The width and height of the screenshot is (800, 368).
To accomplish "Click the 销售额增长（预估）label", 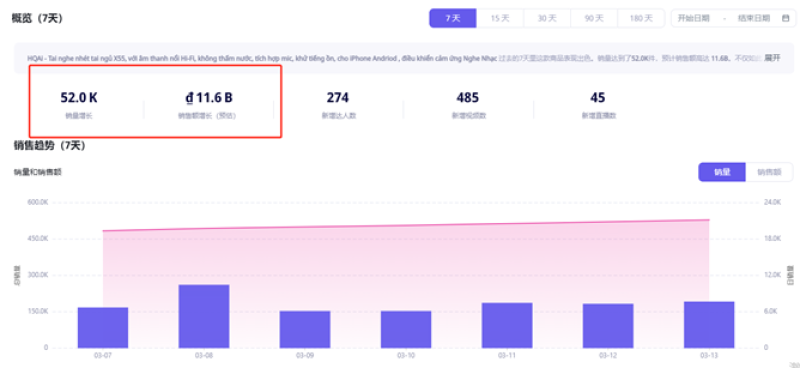I will (207, 116).
